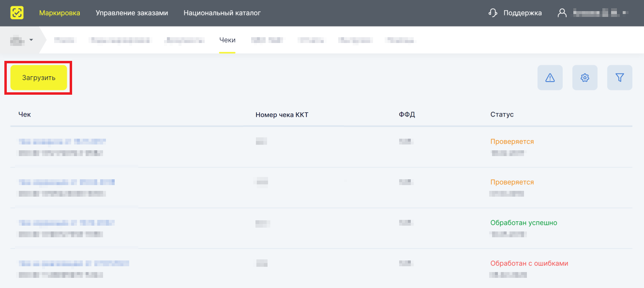Click the Чек column header

(x=25, y=115)
